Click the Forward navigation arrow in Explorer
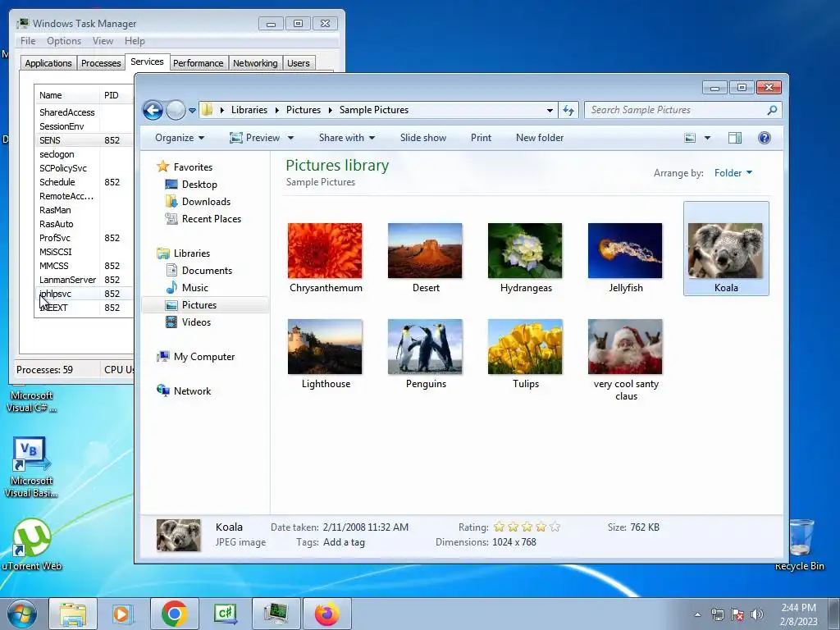The height and width of the screenshot is (630, 840). click(x=176, y=111)
